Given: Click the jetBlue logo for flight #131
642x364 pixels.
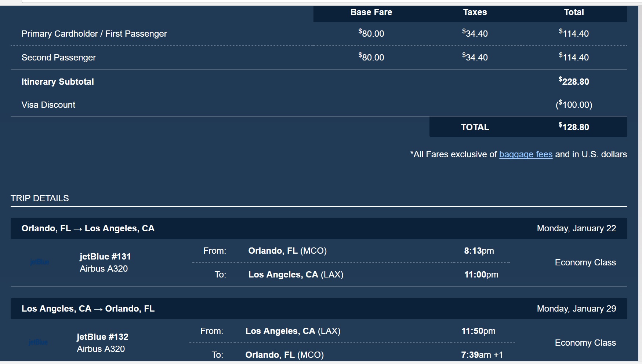Looking at the screenshot, I should 39,262.
